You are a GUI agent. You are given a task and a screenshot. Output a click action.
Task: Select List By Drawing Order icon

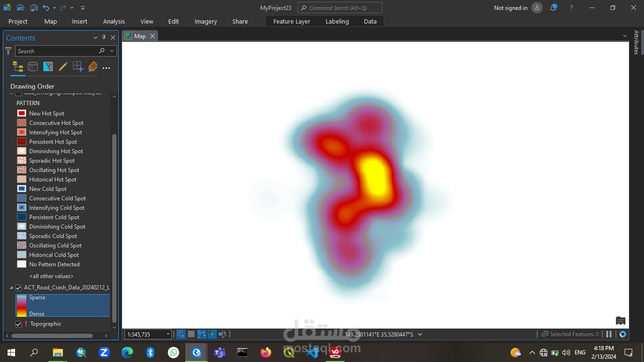[x=18, y=67]
